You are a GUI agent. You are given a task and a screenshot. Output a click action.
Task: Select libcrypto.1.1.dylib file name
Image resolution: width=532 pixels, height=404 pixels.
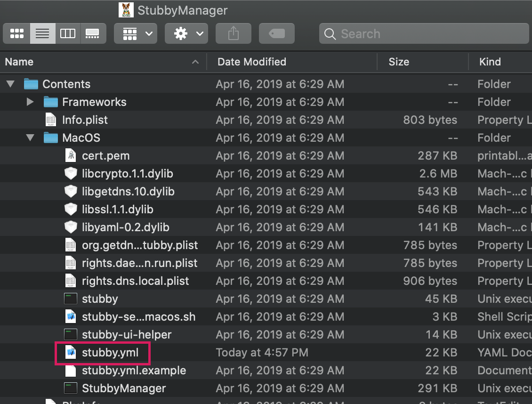click(128, 174)
